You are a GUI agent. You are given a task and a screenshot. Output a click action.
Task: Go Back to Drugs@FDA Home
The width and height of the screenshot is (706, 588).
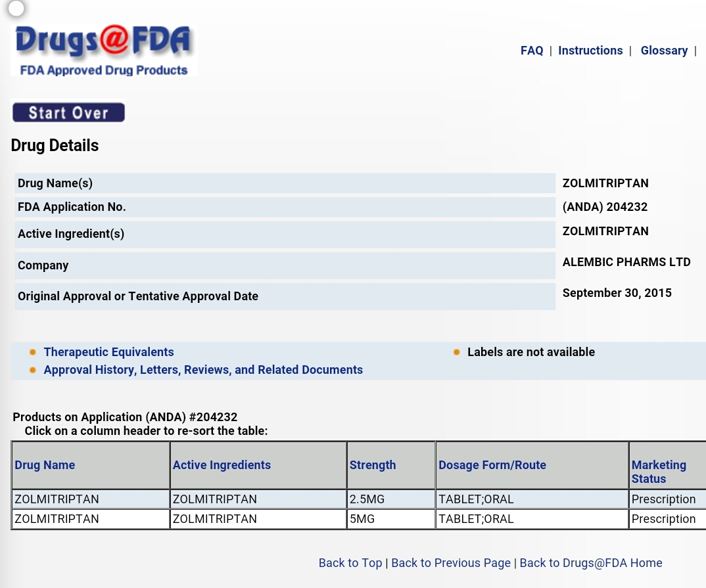(590, 563)
